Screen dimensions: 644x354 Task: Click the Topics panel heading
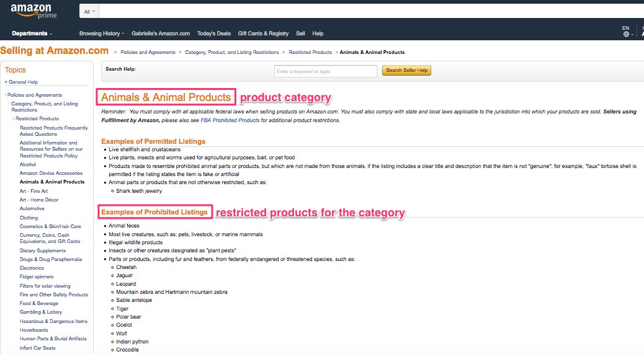(x=15, y=70)
